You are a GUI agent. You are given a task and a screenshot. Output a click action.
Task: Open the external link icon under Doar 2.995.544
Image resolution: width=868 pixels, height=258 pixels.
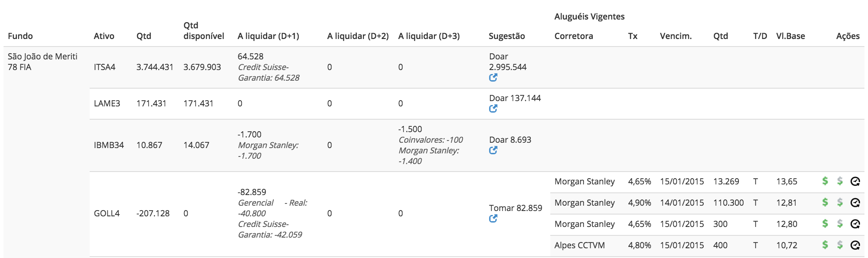pyautogui.click(x=493, y=78)
